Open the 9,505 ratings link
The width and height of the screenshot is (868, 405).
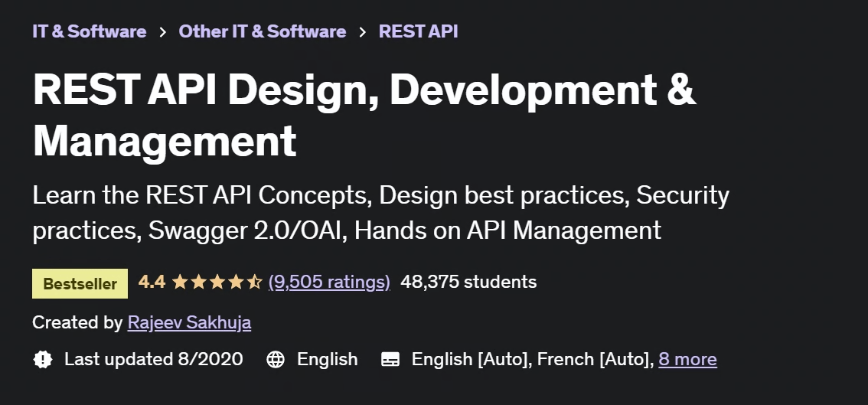click(329, 282)
